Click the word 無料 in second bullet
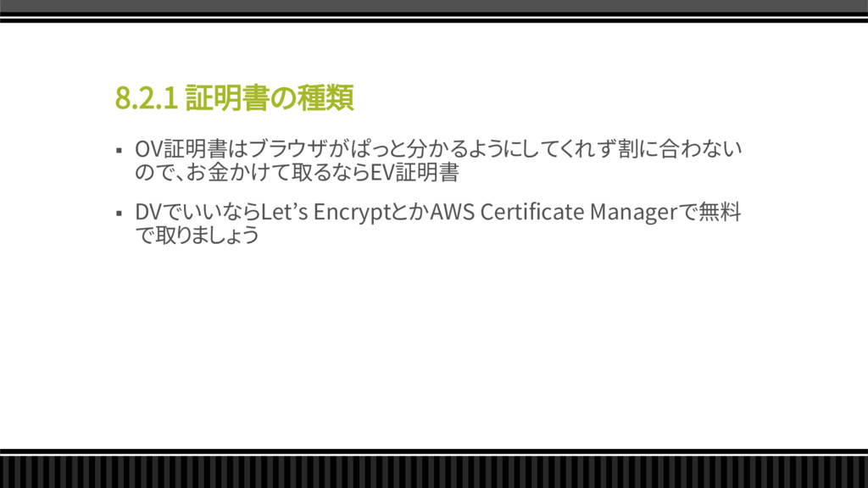 click(720, 212)
